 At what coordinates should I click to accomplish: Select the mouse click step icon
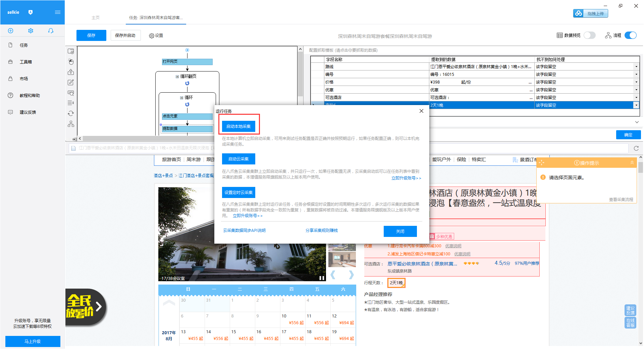[71, 62]
